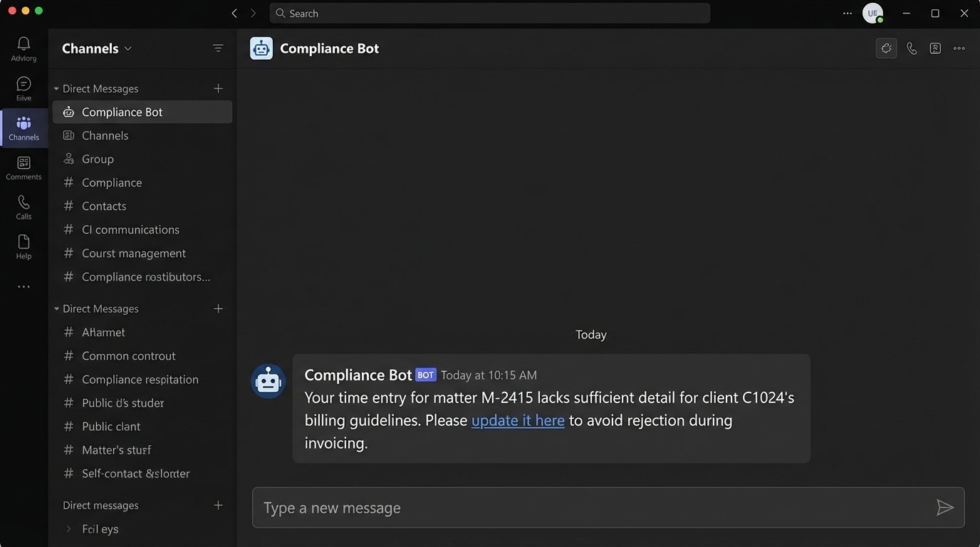Add a new message via first plus icon
This screenshot has width=980, height=547.
pos(218,88)
